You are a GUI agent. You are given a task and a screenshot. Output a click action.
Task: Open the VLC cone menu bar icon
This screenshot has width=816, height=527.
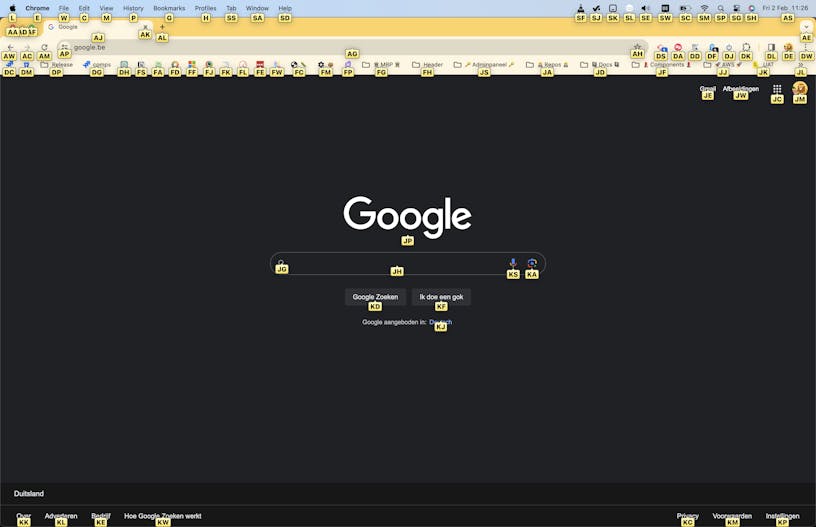tap(581, 8)
